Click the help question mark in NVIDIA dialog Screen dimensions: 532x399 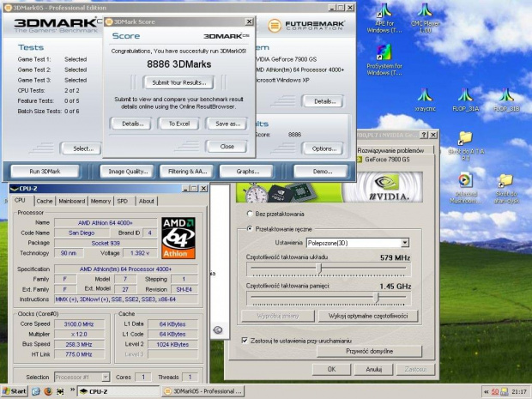click(424, 135)
